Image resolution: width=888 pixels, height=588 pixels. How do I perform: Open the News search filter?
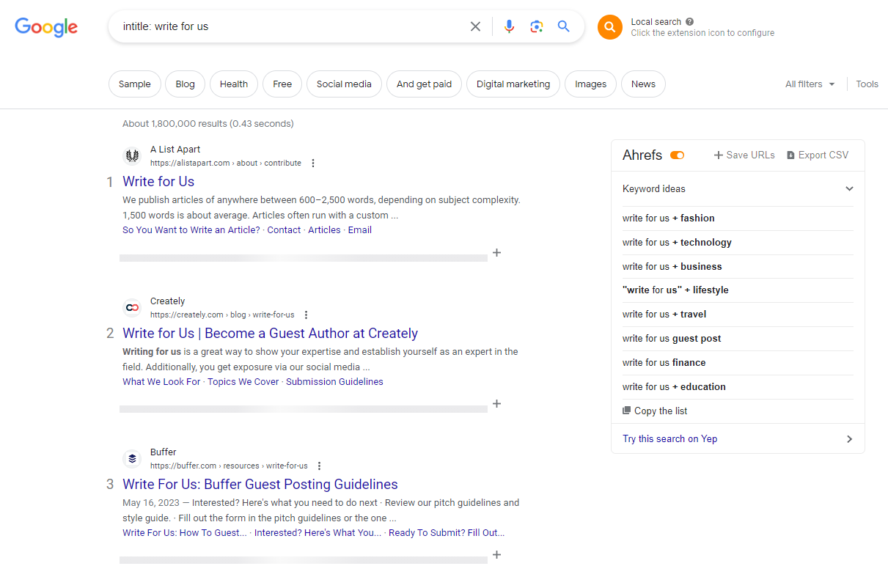(643, 84)
